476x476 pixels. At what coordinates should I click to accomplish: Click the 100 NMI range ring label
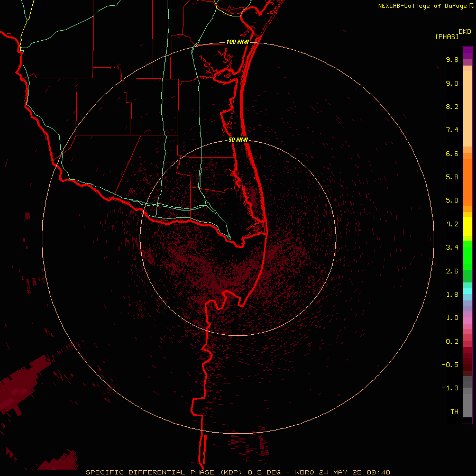tap(237, 42)
